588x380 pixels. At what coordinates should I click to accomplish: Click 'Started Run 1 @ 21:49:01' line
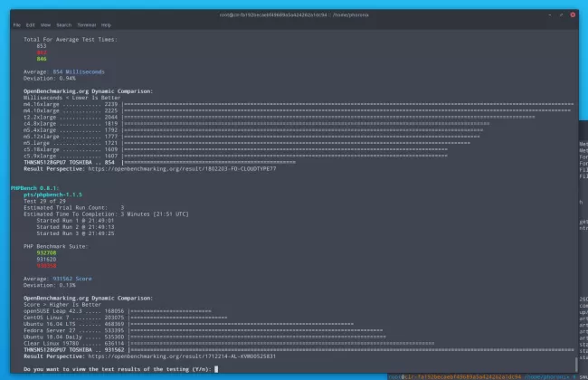click(75, 221)
